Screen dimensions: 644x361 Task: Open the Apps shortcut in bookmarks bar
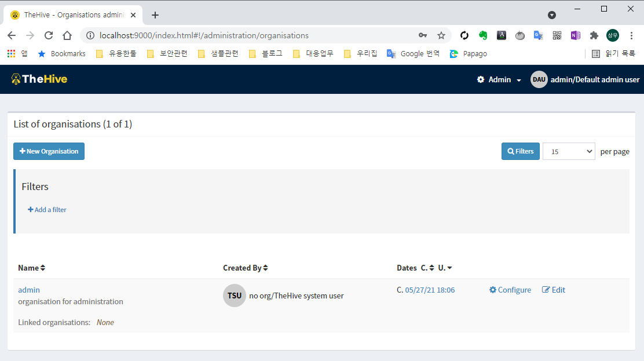tap(17, 54)
